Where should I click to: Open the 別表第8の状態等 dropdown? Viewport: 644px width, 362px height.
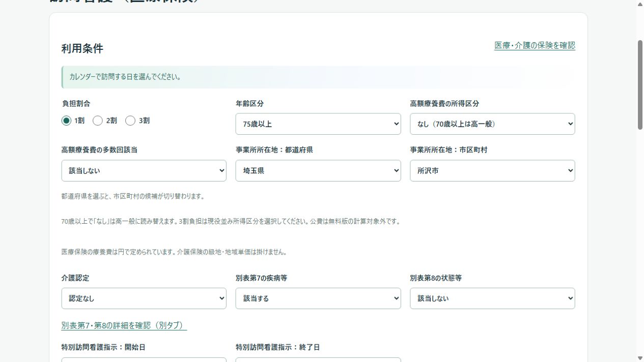tap(492, 298)
